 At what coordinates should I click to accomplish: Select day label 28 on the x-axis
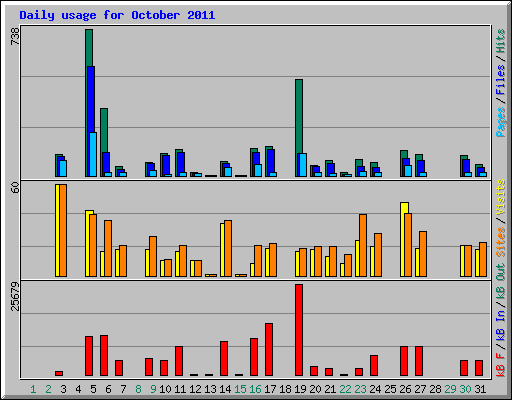435,389
